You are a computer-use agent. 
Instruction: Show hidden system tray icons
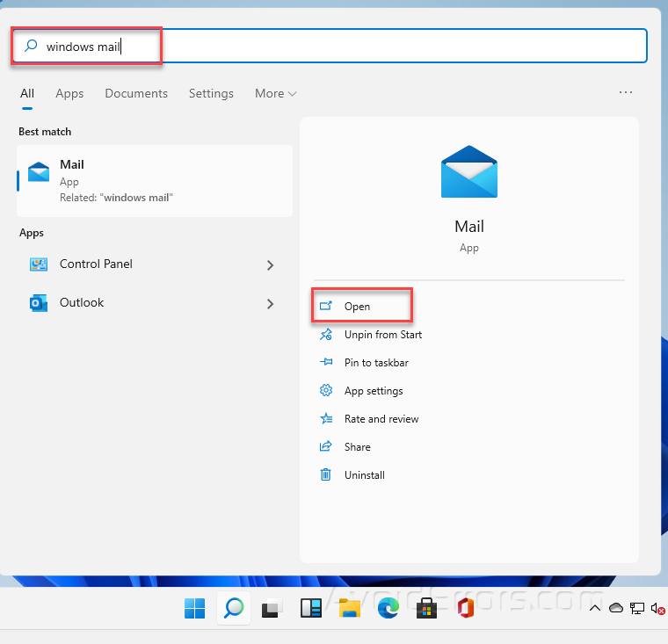pos(595,608)
